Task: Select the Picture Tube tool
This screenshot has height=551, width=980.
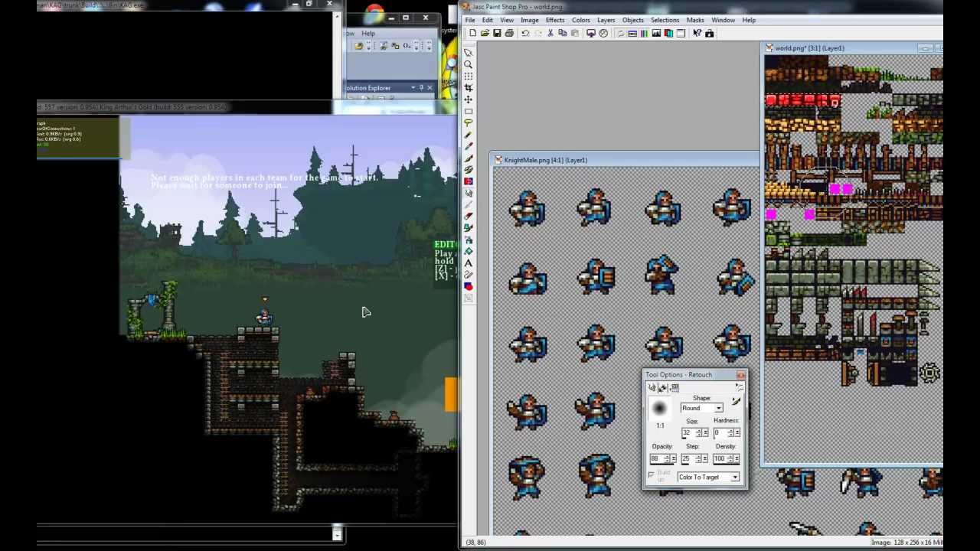Action: 469,228
